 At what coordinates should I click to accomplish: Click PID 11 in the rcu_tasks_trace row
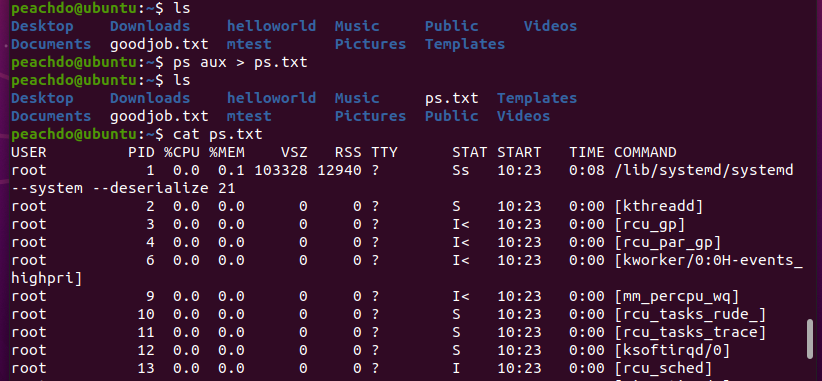click(x=146, y=332)
